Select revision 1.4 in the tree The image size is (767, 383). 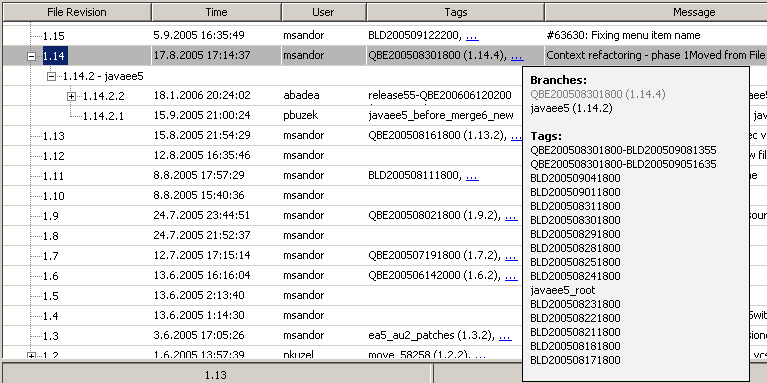click(50, 316)
